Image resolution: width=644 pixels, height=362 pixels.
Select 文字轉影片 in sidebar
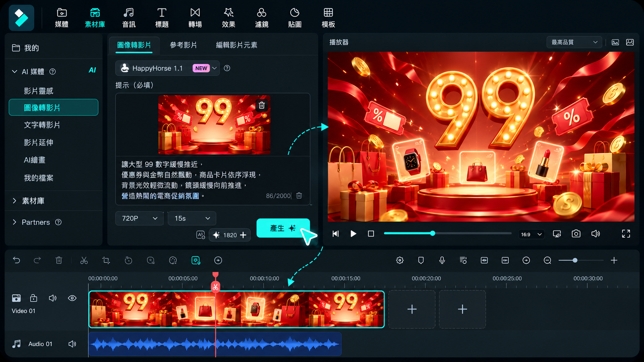(42, 125)
